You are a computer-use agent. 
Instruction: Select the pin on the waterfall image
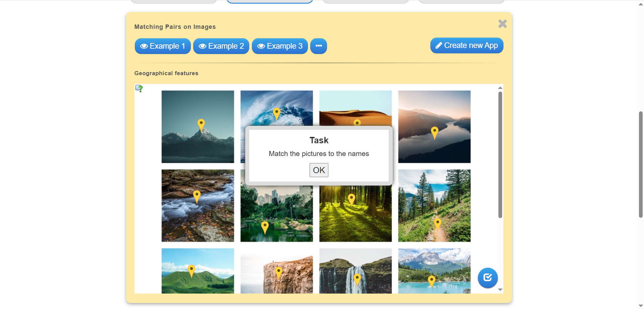click(x=357, y=279)
